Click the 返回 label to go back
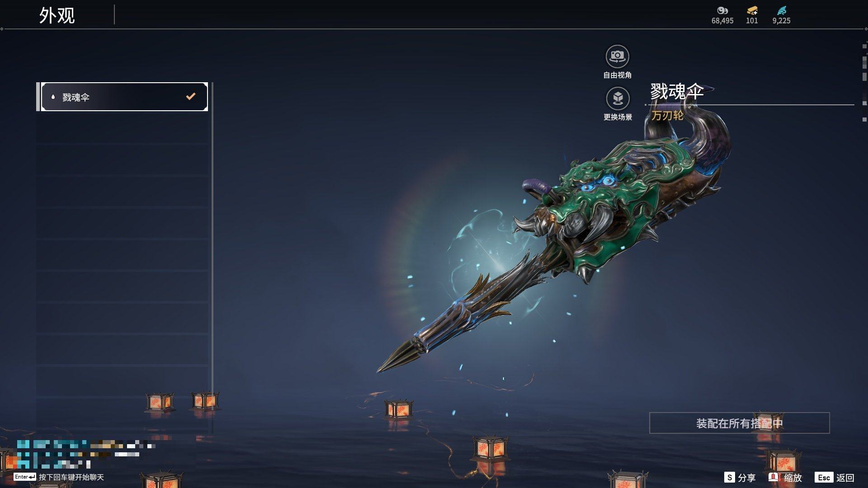868x488 pixels. point(845,478)
